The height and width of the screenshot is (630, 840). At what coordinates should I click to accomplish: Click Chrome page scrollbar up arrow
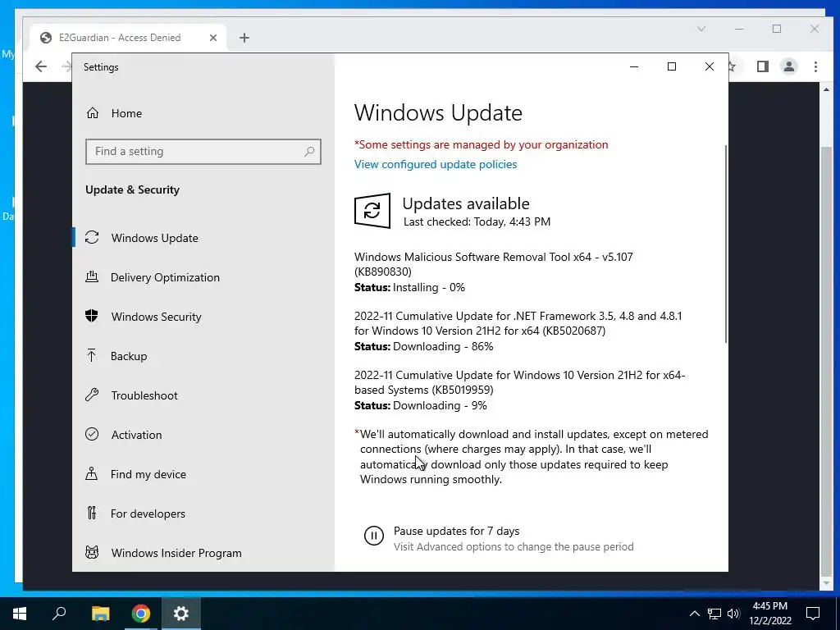pyautogui.click(x=826, y=89)
